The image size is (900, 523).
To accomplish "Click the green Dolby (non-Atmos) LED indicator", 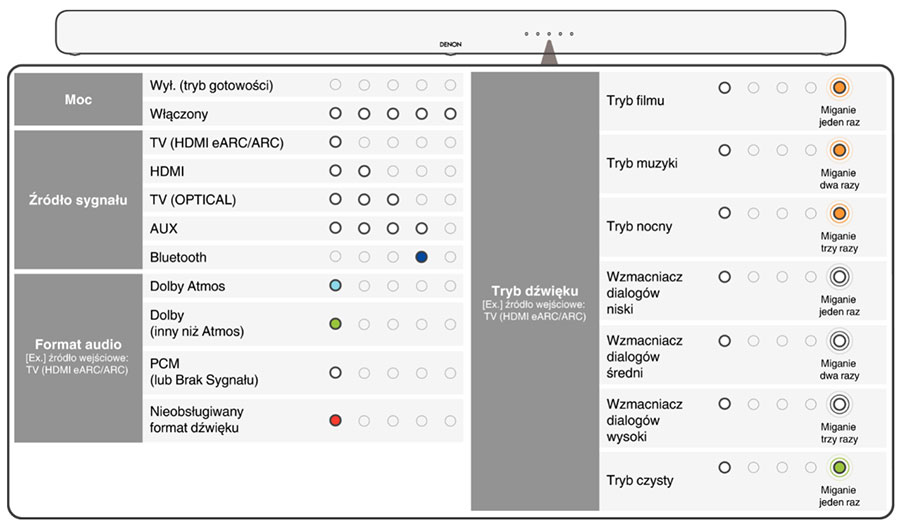I will (336, 323).
